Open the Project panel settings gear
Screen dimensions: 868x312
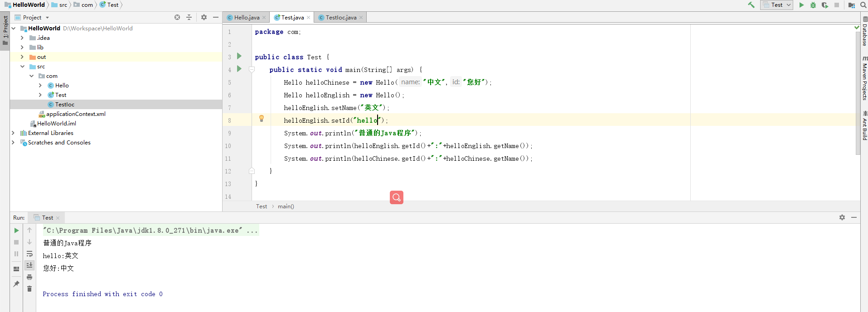tap(204, 17)
